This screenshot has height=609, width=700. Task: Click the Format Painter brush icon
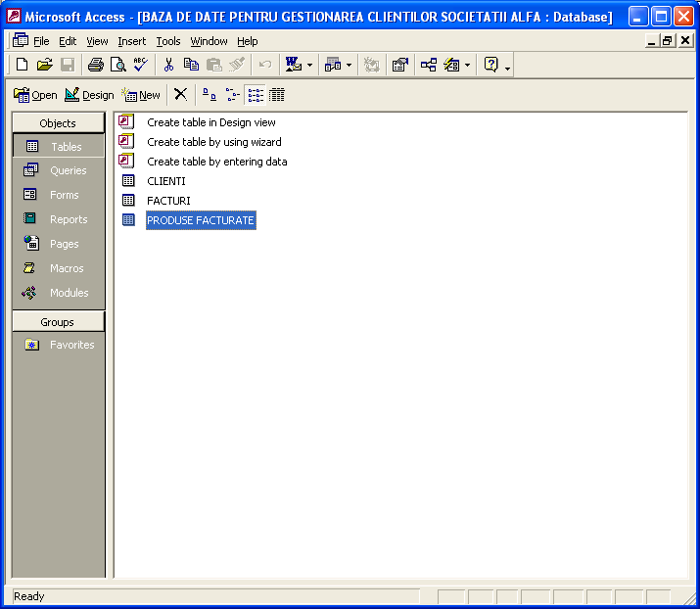[237, 66]
